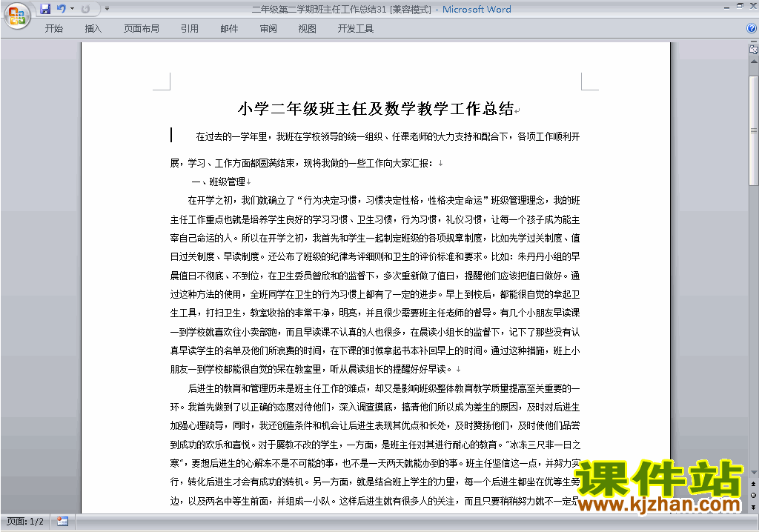
Task: Save the document with floppy icon
Action: (x=45, y=9)
